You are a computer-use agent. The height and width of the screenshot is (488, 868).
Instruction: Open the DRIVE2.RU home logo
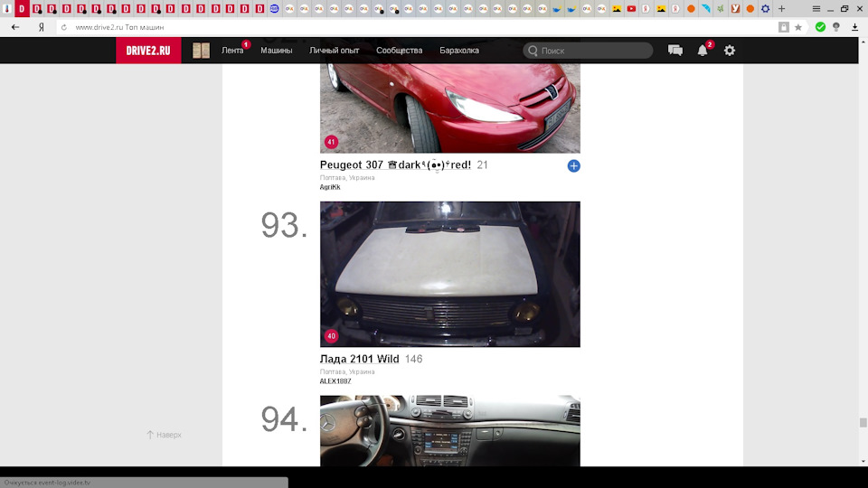(x=148, y=51)
